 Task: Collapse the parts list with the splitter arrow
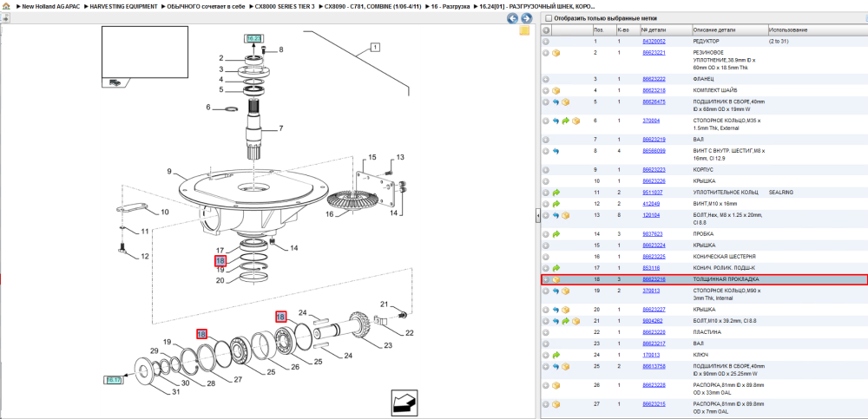click(537, 216)
